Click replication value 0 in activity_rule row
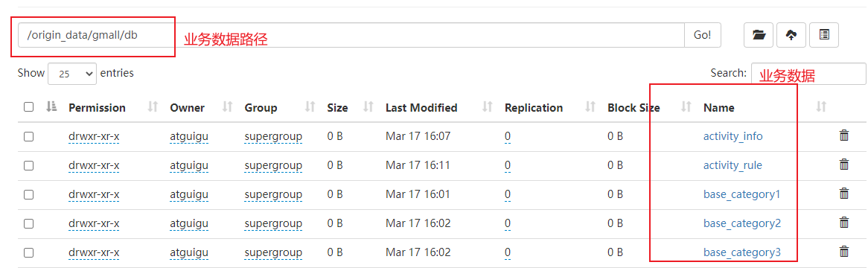 [508, 165]
